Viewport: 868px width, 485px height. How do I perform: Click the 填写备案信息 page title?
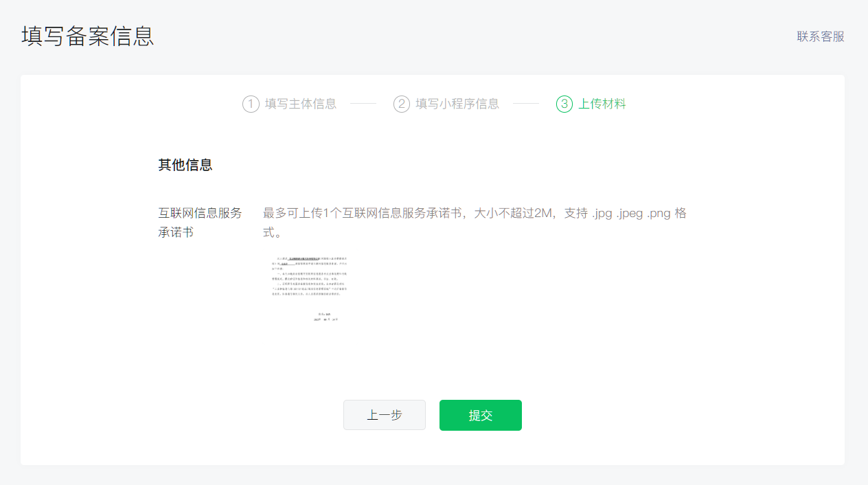pyautogui.click(x=88, y=36)
